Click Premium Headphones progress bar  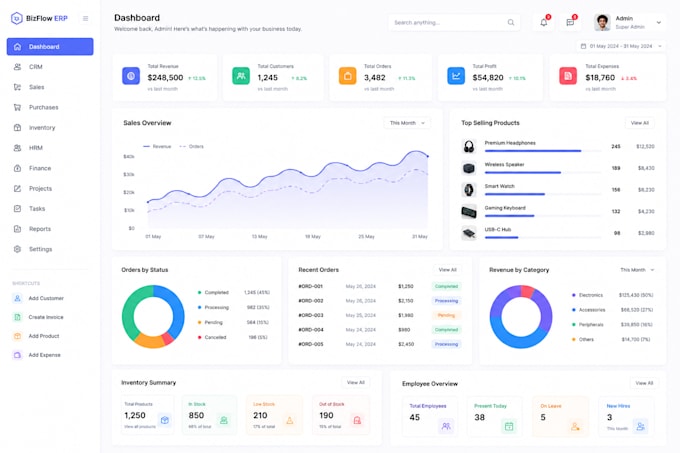[x=542, y=151]
